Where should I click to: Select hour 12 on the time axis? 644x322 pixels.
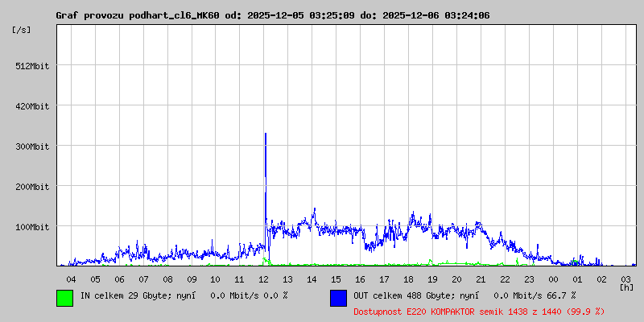click(264, 279)
